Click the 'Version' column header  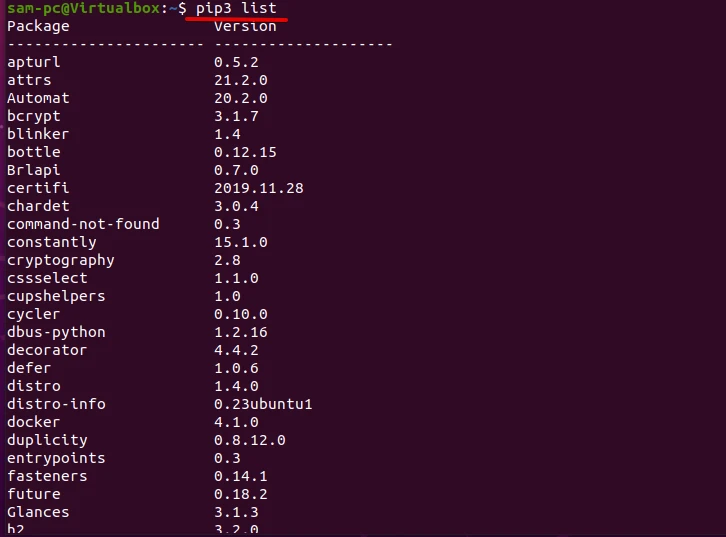pos(245,26)
